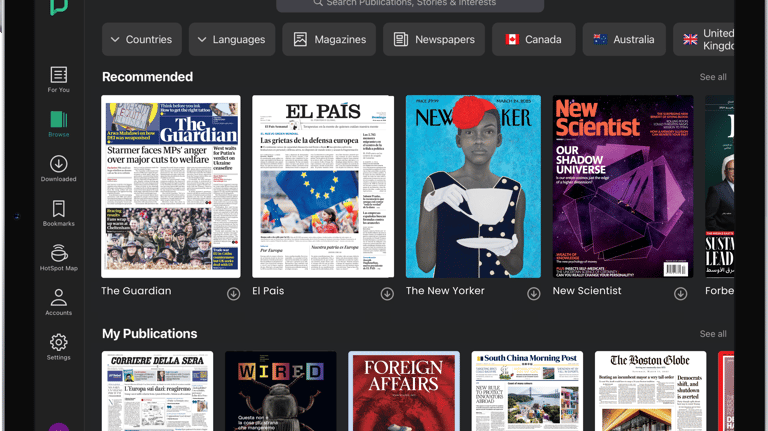Open the El Pais cover
This screenshot has height=431, width=768.
tap(323, 187)
